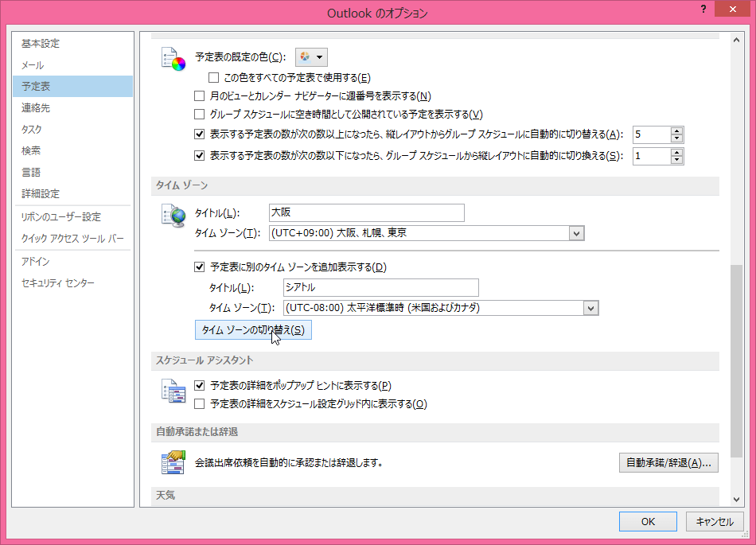
Task: Click the vertical scrollbar thumb
Action: (736, 361)
